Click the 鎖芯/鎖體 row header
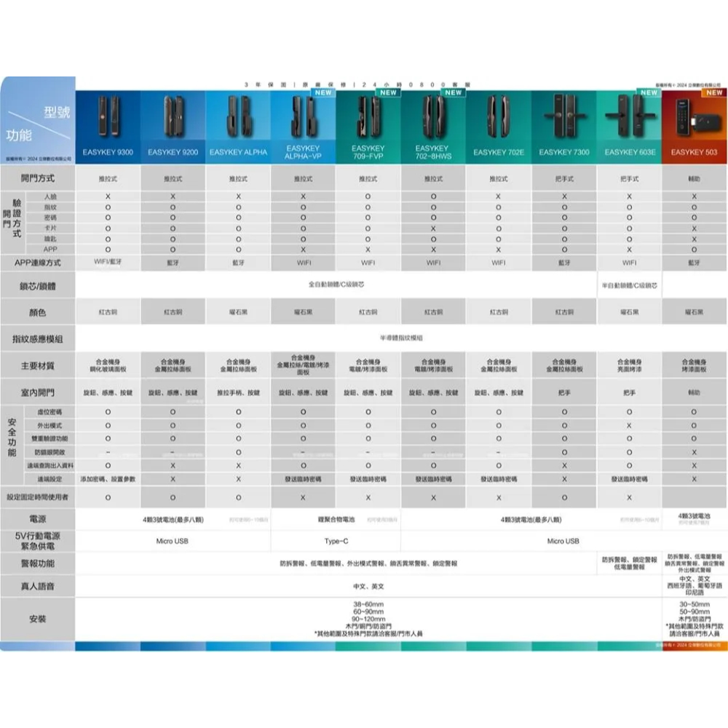This screenshot has height=728, width=728. point(38,287)
